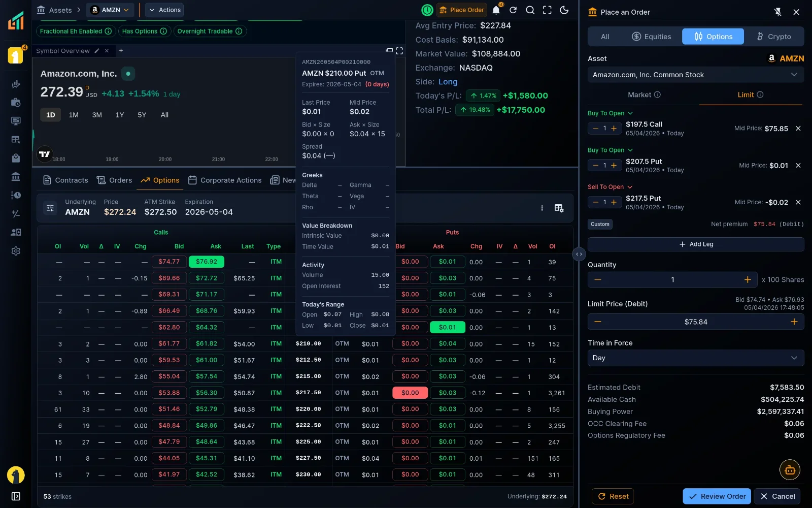Click Add Leg

696,244
